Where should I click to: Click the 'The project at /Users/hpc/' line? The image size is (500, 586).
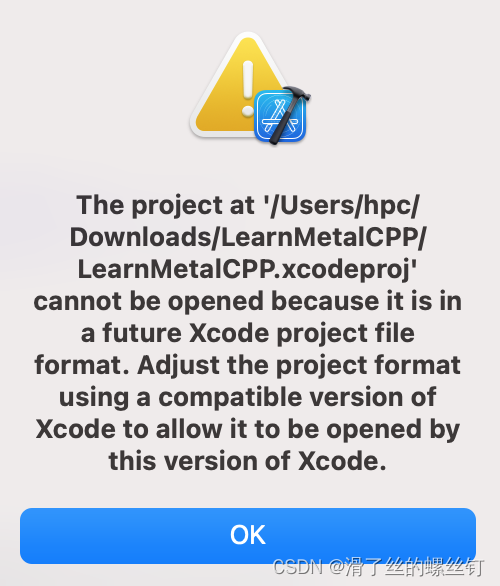point(248,206)
